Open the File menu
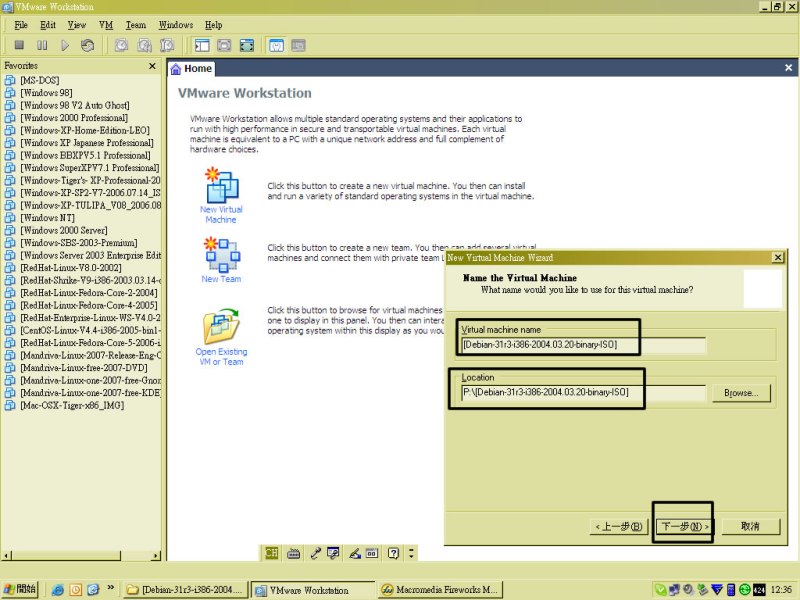Viewport: 800px width, 600px height. coord(21,25)
